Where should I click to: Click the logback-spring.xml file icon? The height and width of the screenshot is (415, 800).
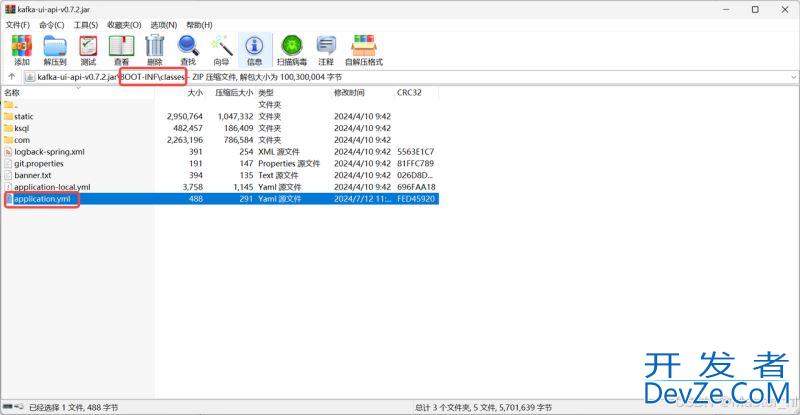pos(8,152)
